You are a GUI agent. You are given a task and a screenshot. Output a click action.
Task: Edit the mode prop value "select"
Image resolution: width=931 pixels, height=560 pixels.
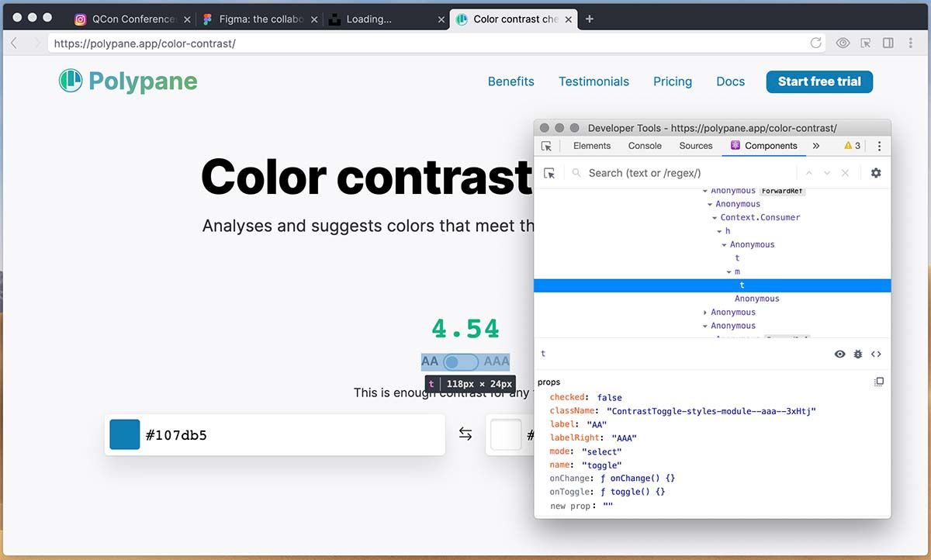coord(601,451)
